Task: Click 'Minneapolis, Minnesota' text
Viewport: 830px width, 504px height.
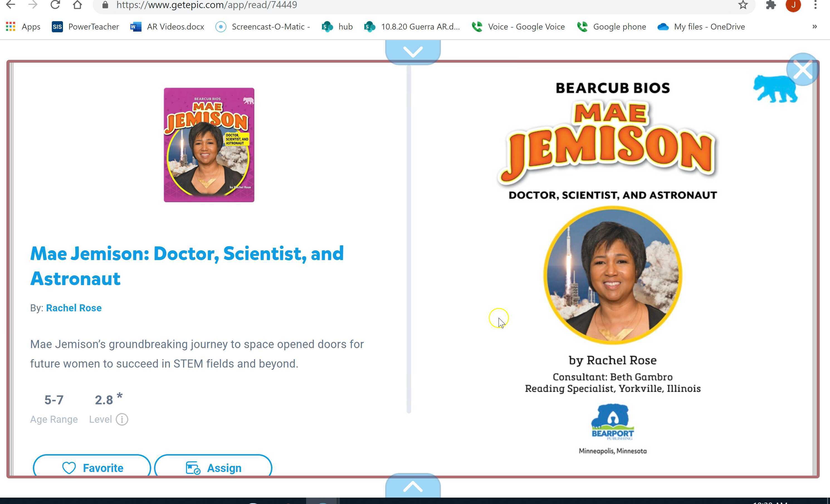Action: [x=613, y=451]
